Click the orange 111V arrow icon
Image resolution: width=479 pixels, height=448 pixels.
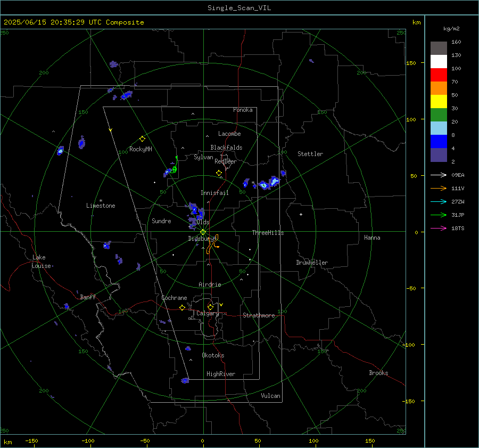pos(439,189)
